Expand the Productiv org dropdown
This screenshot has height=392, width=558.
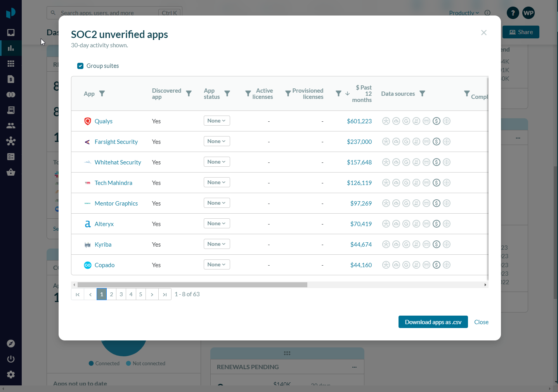(x=464, y=13)
